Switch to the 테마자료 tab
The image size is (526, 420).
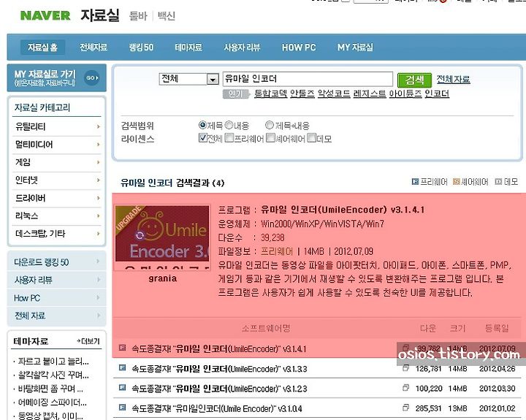[x=188, y=47]
